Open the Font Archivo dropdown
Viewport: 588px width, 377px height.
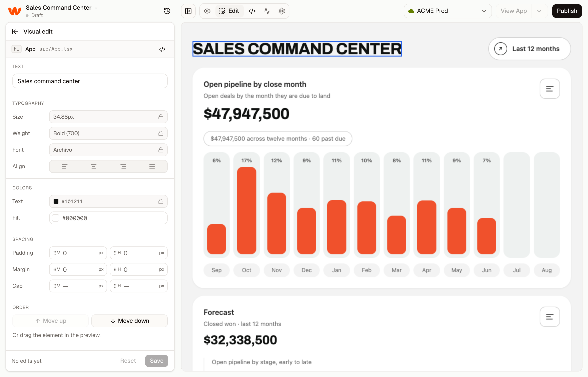tap(108, 150)
